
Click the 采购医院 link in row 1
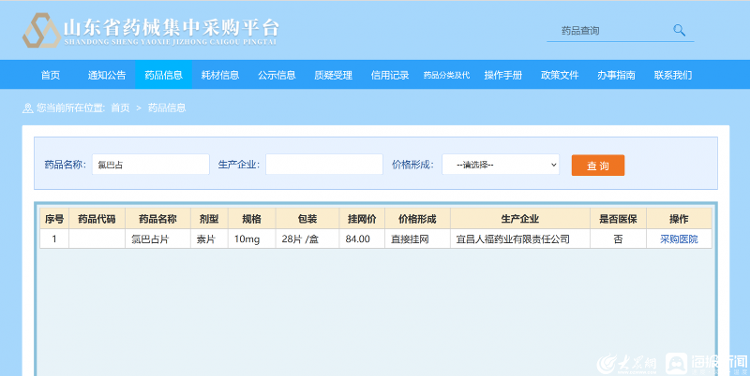point(679,239)
